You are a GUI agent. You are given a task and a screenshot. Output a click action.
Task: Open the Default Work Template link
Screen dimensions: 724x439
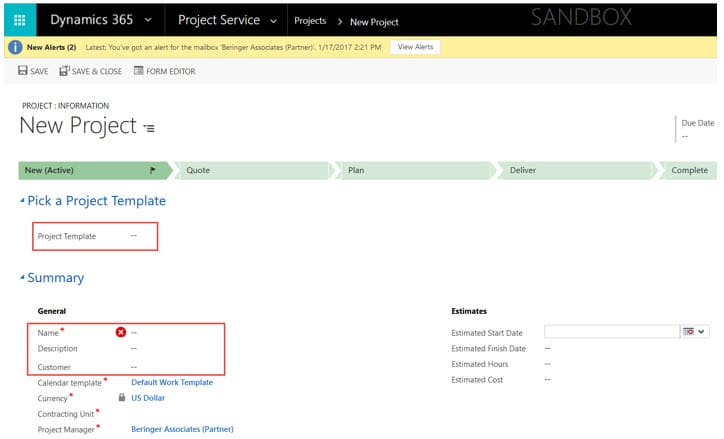pos(172,382)
